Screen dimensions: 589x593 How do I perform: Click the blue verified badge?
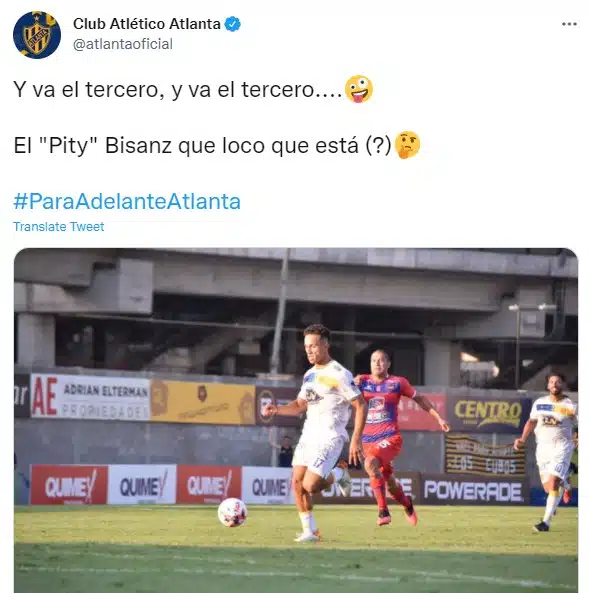232,24
